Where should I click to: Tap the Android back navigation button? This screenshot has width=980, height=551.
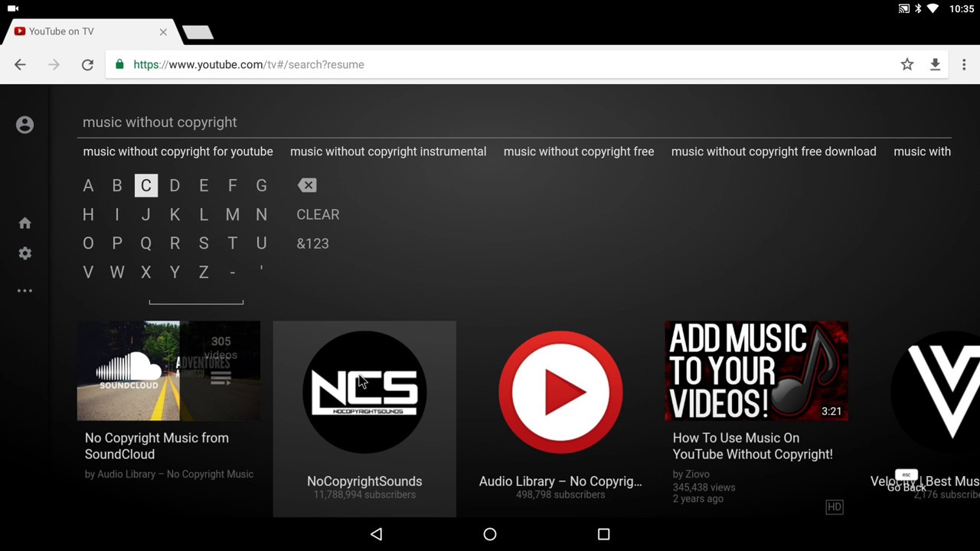click(376, 534)
